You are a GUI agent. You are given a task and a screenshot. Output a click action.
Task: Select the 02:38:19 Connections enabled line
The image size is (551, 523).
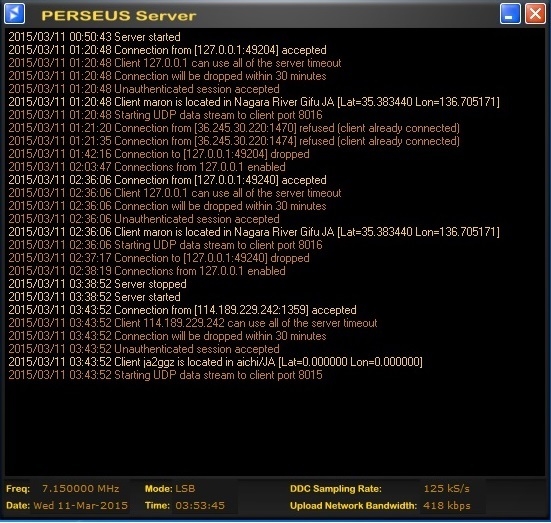pos(147,271)
